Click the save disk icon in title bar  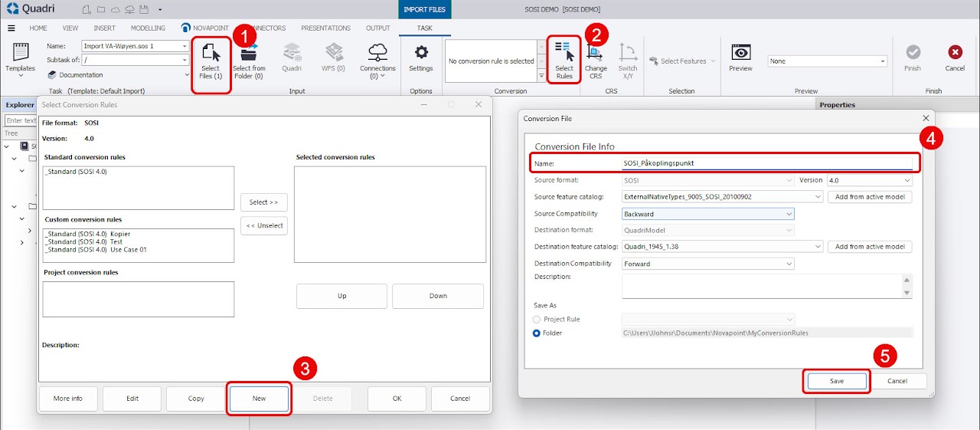(142, 9)
